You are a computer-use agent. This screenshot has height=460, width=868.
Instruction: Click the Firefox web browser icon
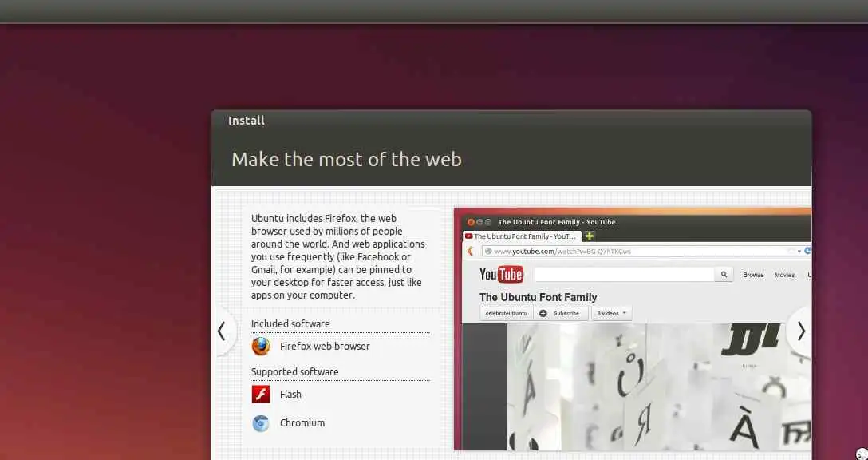261,347
